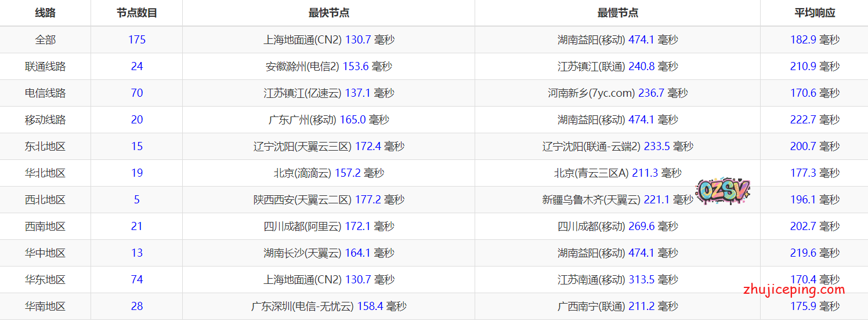Click the 线路 column header

pos(45,13)
